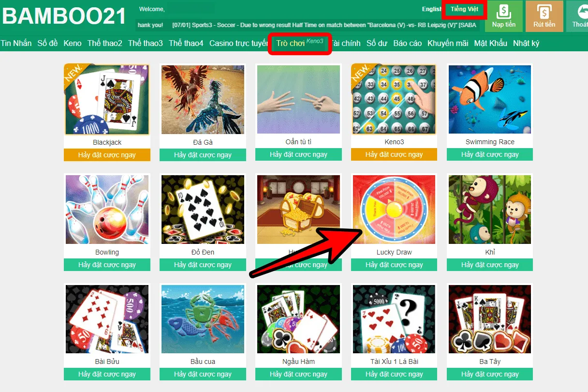Open the Số đề menu item
The width and height of the screenshot is (588, 392).
tap(47, 43)
